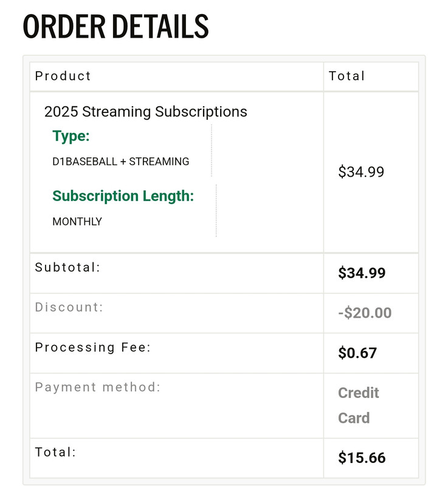The height and width of the screenshot is (486, 448).
Task: Click the green Type: label
Action: [71, 136]
